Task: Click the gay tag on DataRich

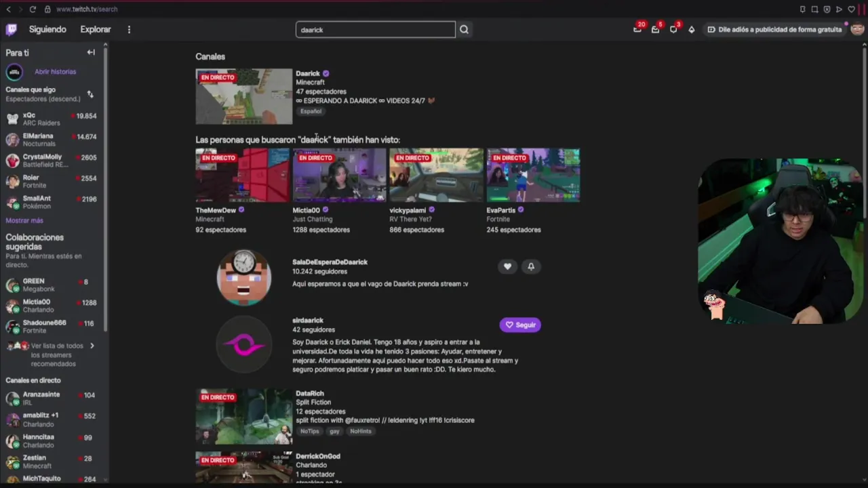Action: point(334,431)
